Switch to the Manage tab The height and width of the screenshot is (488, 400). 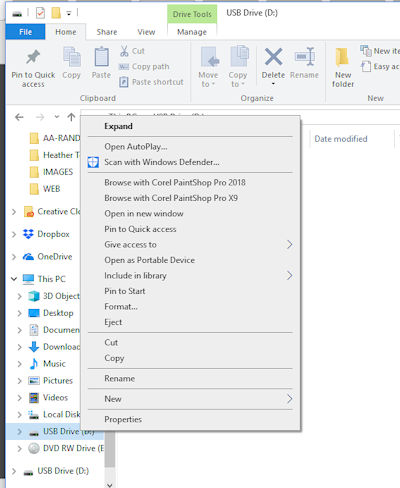192,32
